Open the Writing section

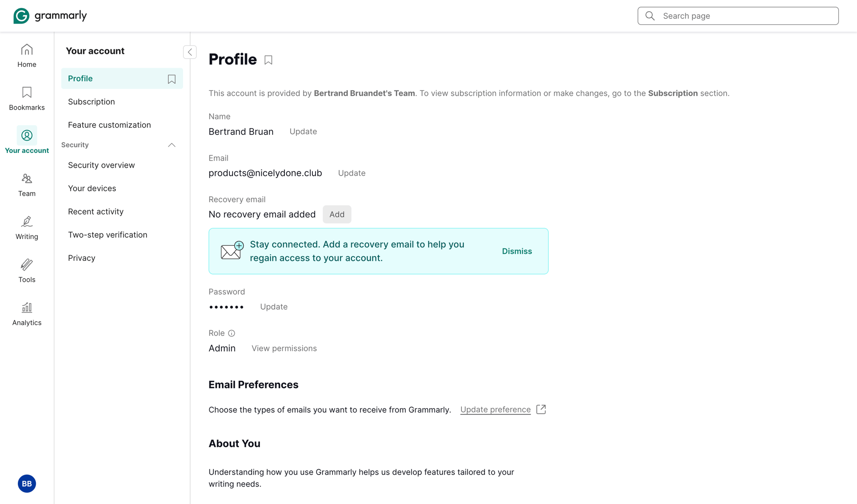pos(26,227)
